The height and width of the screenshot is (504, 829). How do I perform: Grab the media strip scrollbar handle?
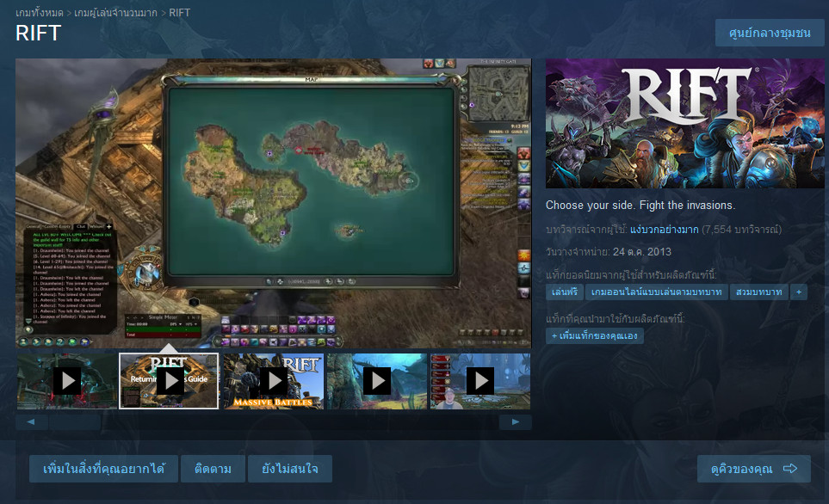tap(75, 421)
